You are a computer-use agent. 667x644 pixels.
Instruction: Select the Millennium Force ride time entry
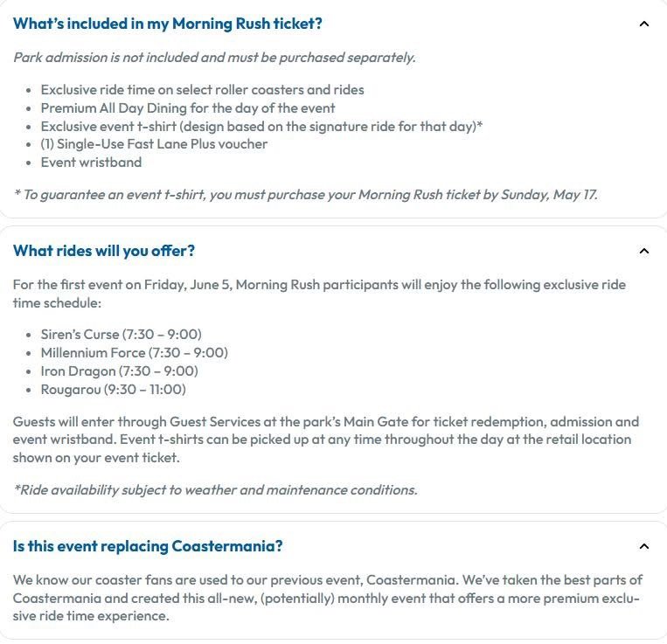pyautogui.click(x=134, y=353)
